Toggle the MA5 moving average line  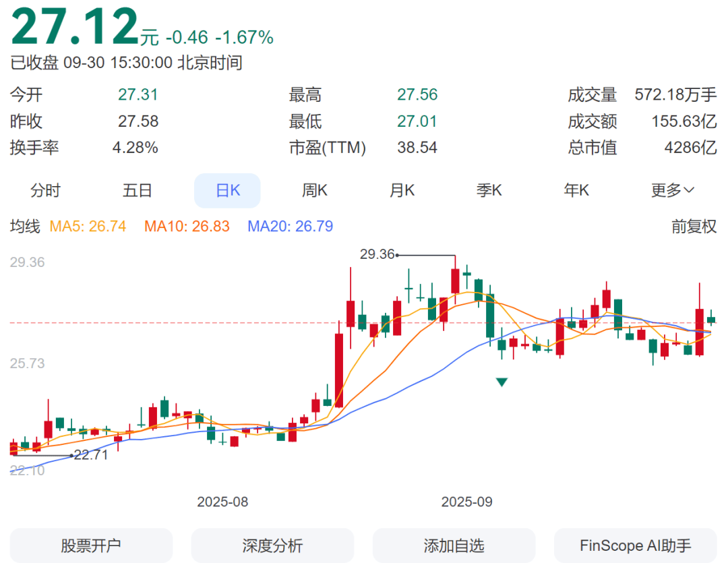click(86, 226)
